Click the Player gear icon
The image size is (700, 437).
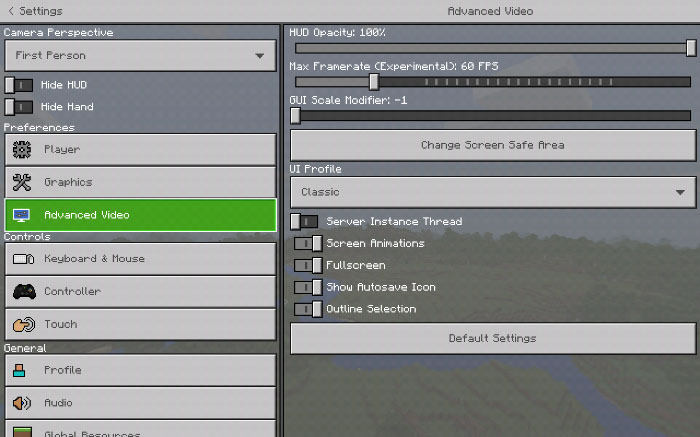click(21, 150)
